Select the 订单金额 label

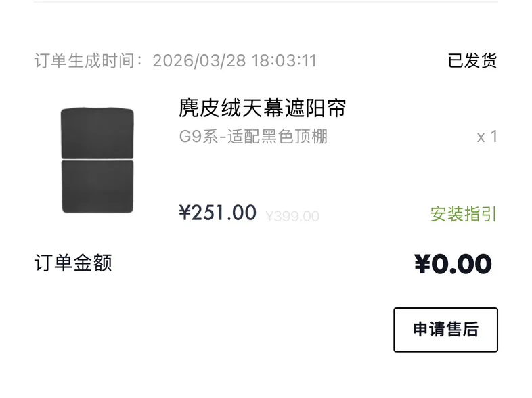73,263
